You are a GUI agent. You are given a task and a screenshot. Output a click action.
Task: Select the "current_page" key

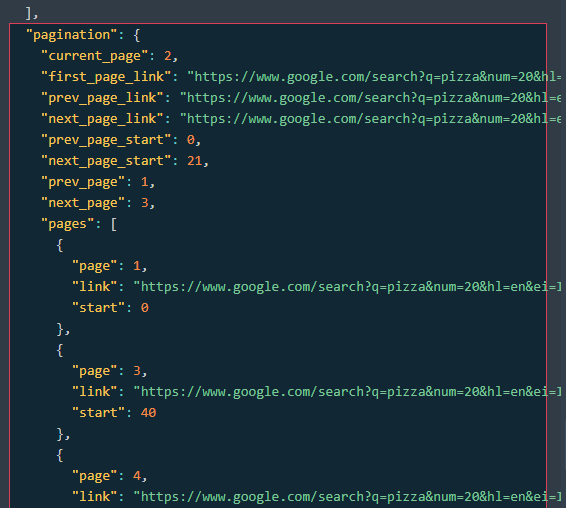click(95, 56)
